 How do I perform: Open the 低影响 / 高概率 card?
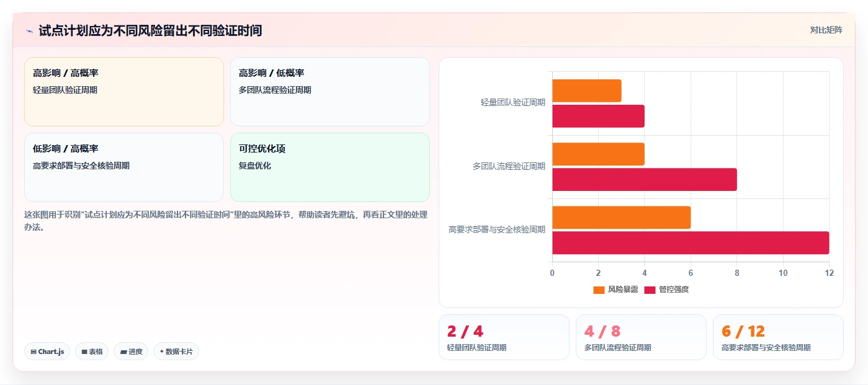click(124, 167)
